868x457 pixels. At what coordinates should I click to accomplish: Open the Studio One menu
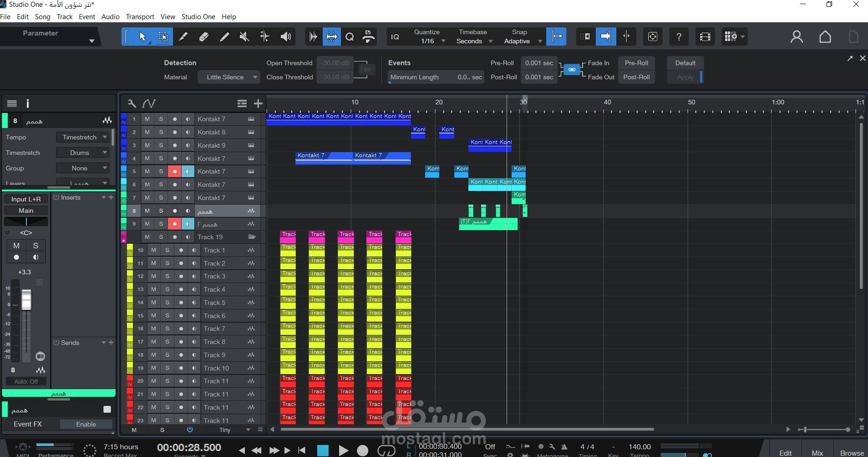(x=198, y=17)
